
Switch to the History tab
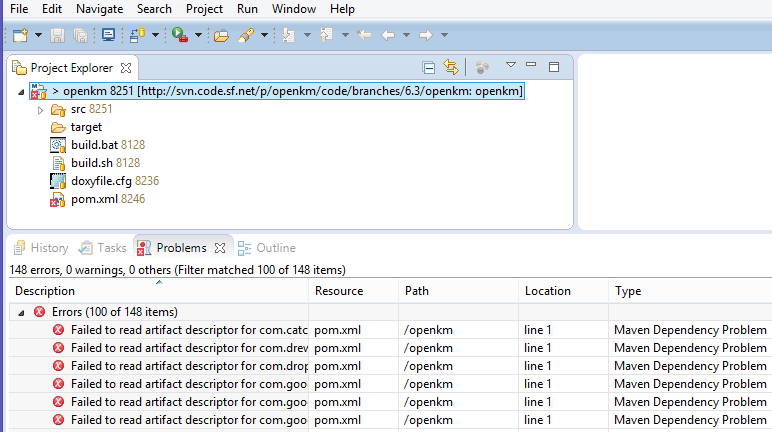coord(40,248)
